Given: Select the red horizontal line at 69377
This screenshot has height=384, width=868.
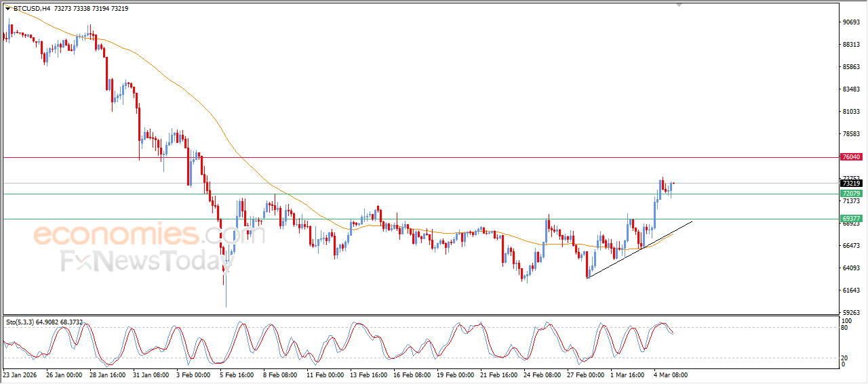Looking at the screenshot, I should pos(407,219).
